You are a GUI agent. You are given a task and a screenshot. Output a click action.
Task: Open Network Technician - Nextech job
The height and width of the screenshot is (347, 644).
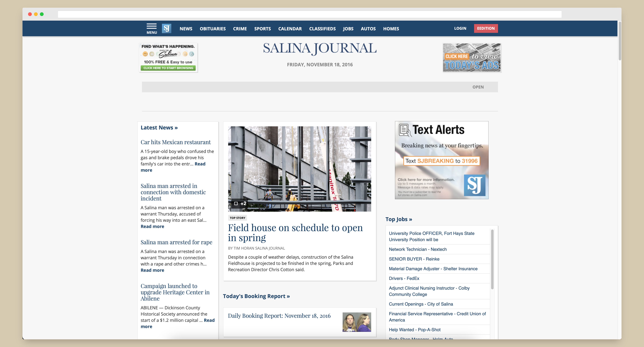pyautogui.click(x=418, y=249)
